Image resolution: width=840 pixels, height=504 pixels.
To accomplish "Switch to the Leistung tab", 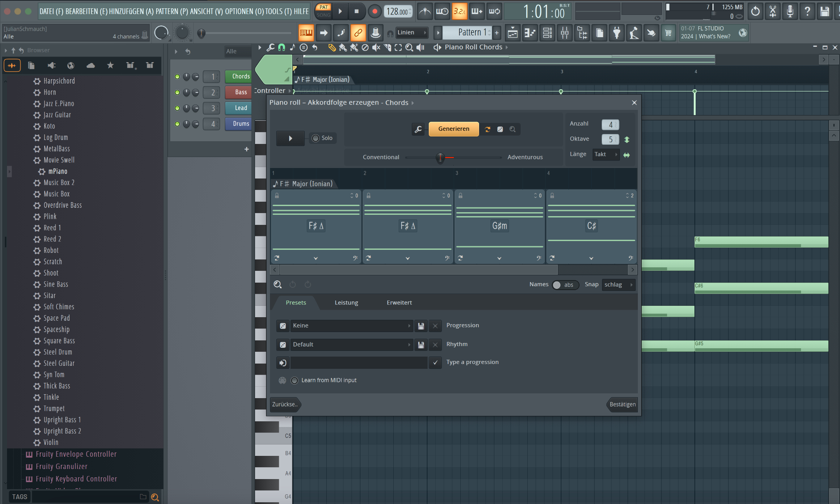I will (346, 303).
